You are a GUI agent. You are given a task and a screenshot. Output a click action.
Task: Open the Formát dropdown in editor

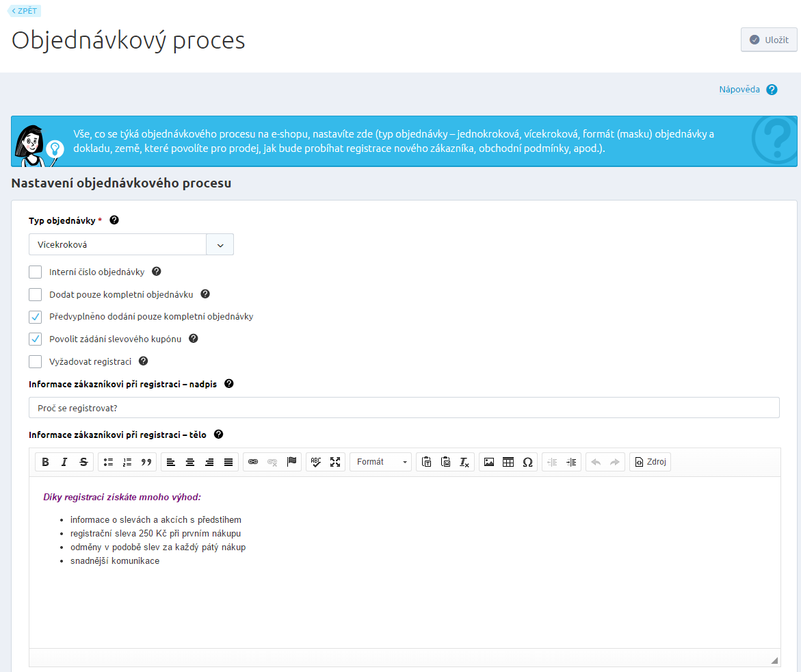[380, 462]
